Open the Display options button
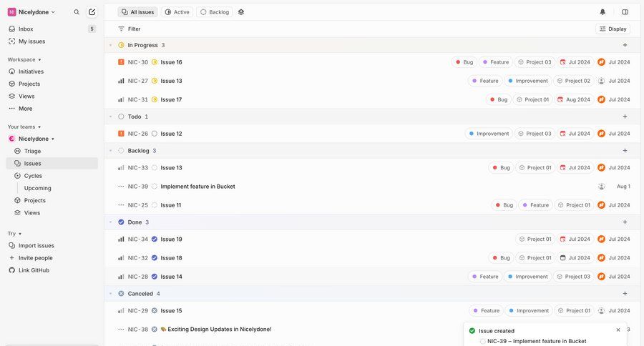The height and width of the screenshot is (346, 644). (x=613, y=29)
